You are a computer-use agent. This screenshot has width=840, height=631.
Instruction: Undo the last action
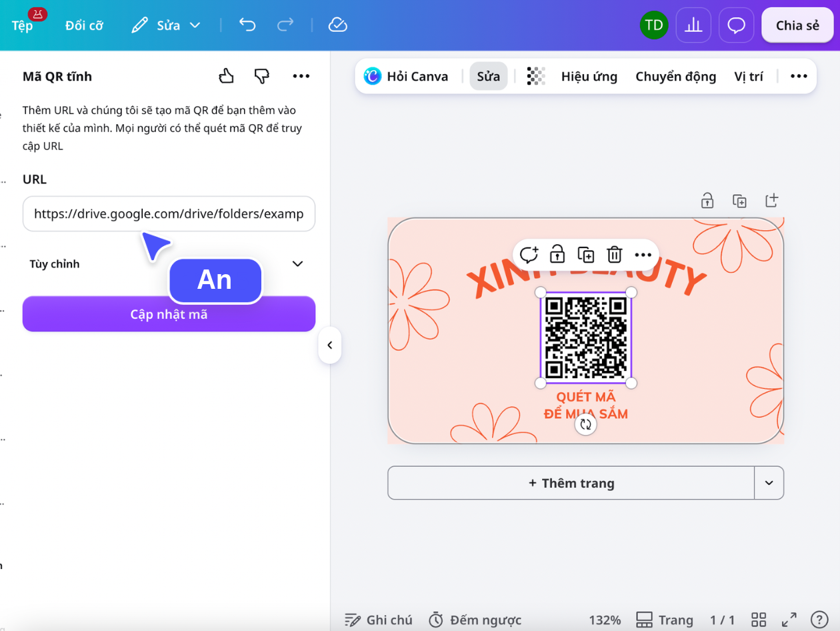247,25
